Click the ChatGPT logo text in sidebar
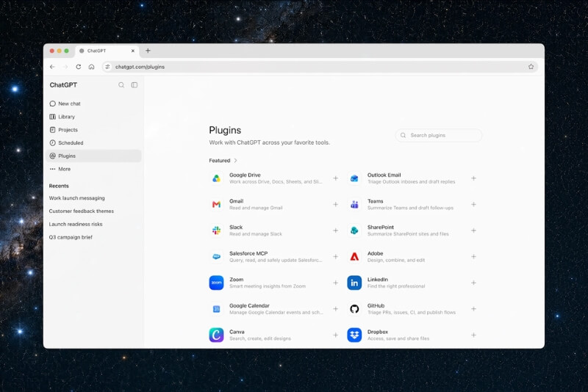 (x=63, y=85)
